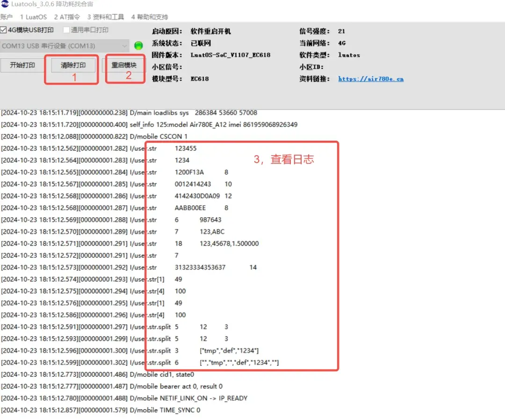This screenshot has height=420, width=505.
Task: Select the D/mobile CSCON 1 log line
Action: click(x=94, y=136)
